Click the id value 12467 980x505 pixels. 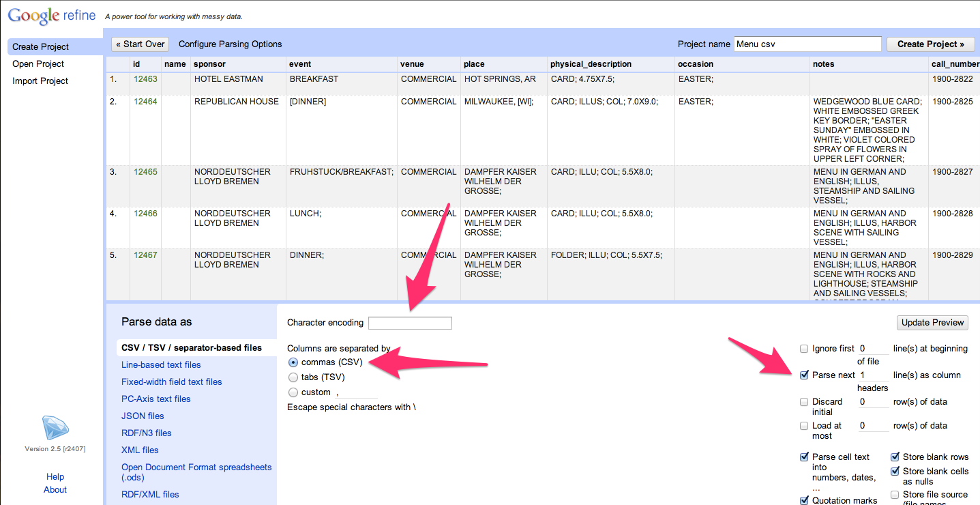point(145,255)
